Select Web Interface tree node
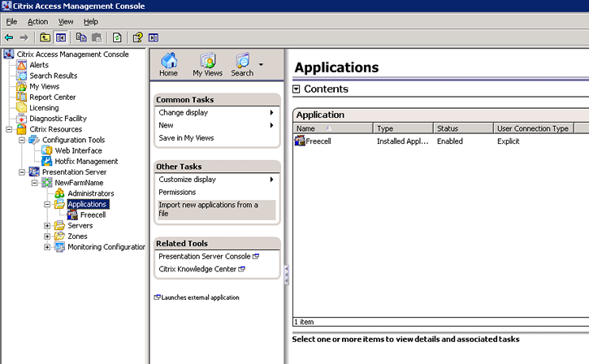Image resolution: width=589 pixels, height=364 pixels. [x=79, y=150]
